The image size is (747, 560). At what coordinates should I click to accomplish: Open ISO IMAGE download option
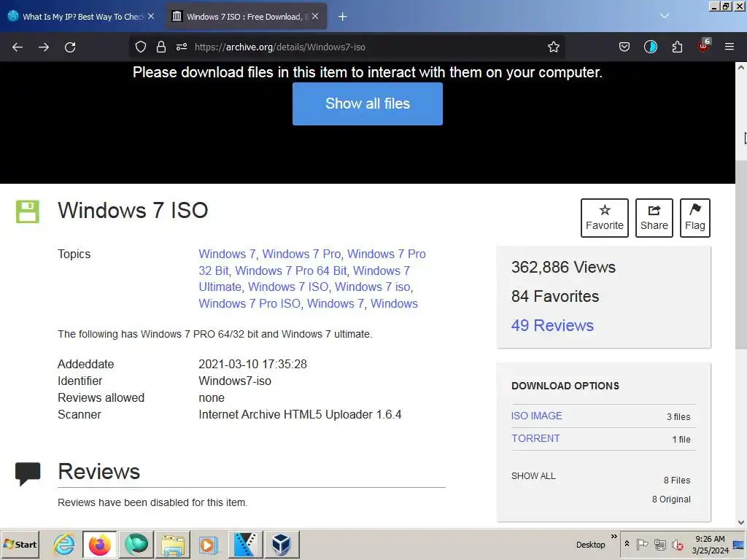tap(536, 416)
